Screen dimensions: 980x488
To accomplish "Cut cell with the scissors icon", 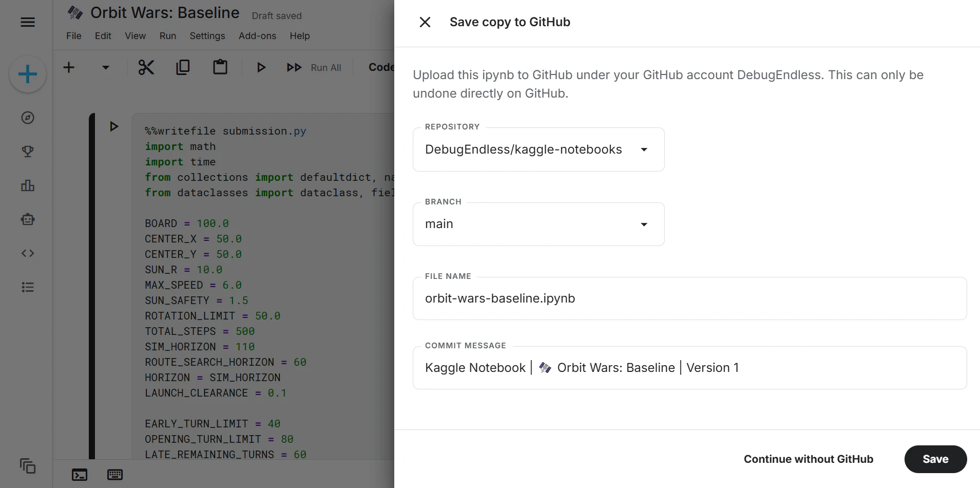I will pyautogui.click(x=146, y=67).
